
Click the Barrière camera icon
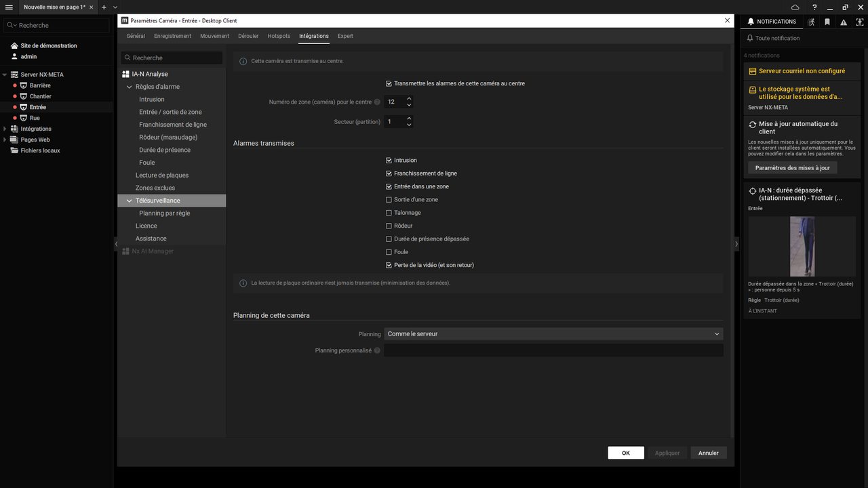click(23, 85)
